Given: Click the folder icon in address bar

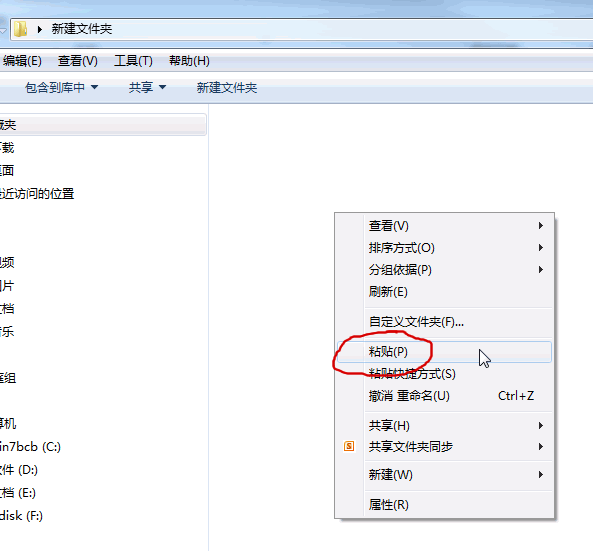Looking at the screenshot, I should [x=20, y=29].
